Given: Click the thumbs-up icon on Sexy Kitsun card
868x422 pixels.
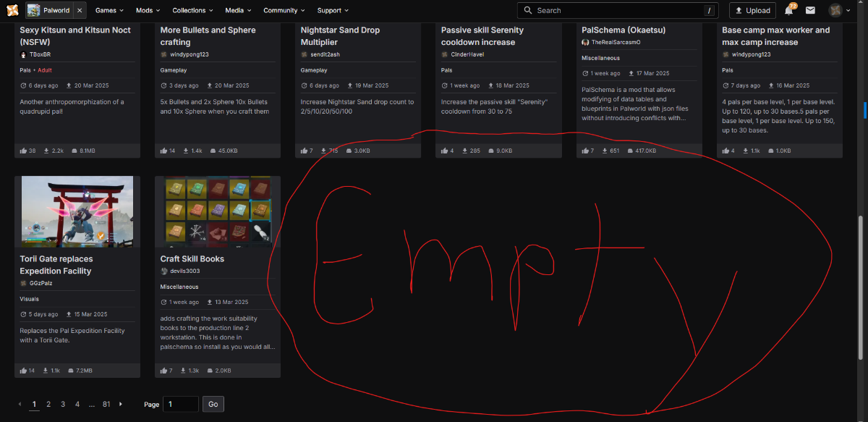Looking at the screenshot, I should click(23, 151).
